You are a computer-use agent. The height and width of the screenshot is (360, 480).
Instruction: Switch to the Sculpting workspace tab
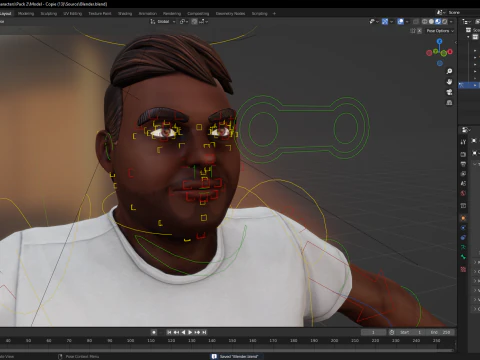49,13
